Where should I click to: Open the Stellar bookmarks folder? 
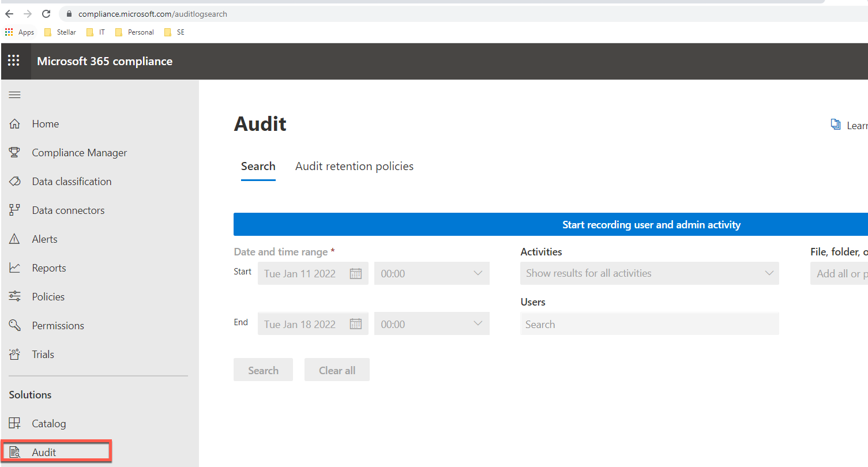[x=61, y=32]
